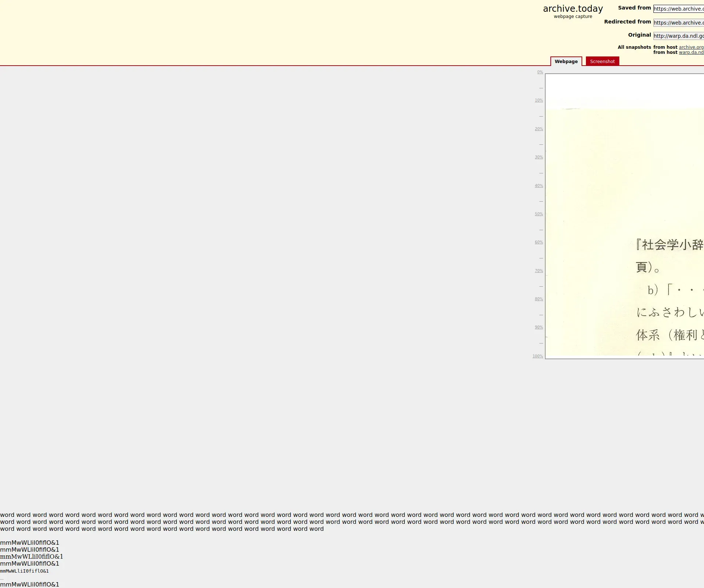Jump to the 40% page marker
The width and height of the screenshot is (704, 588).
click(539, 186)
